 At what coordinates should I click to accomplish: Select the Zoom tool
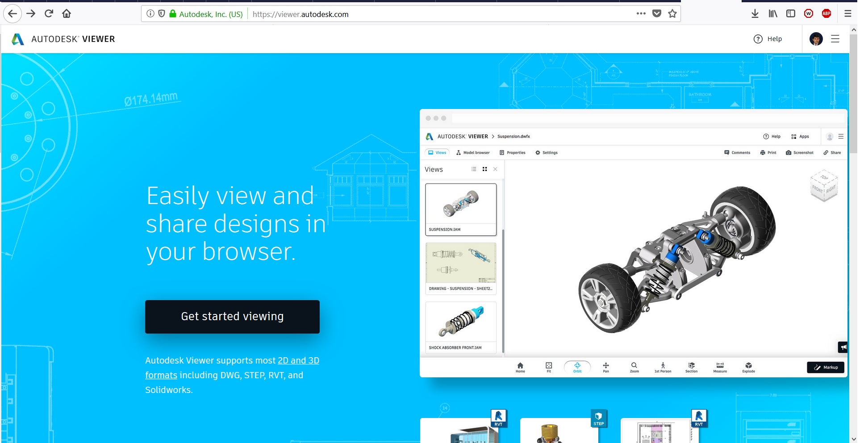point(634,368)
